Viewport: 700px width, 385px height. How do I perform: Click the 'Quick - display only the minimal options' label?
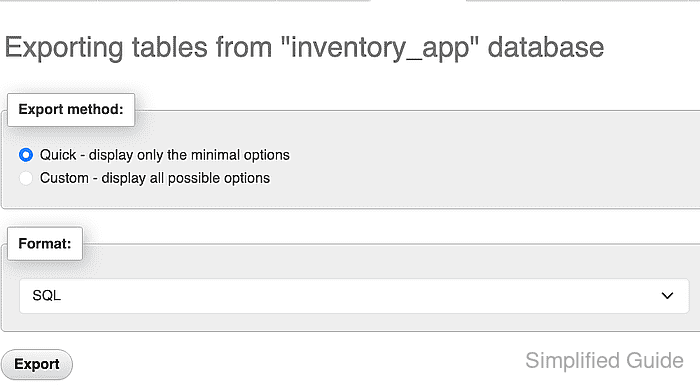tap(165, 155)
